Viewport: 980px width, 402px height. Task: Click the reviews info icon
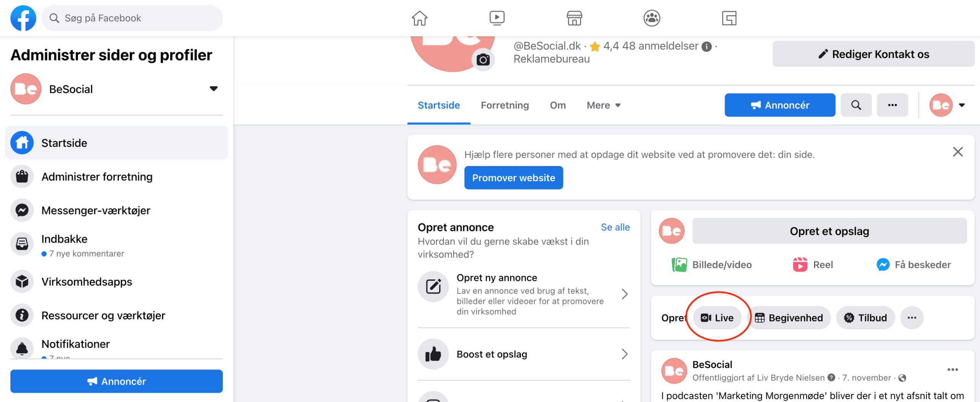(x=706, y=46)
